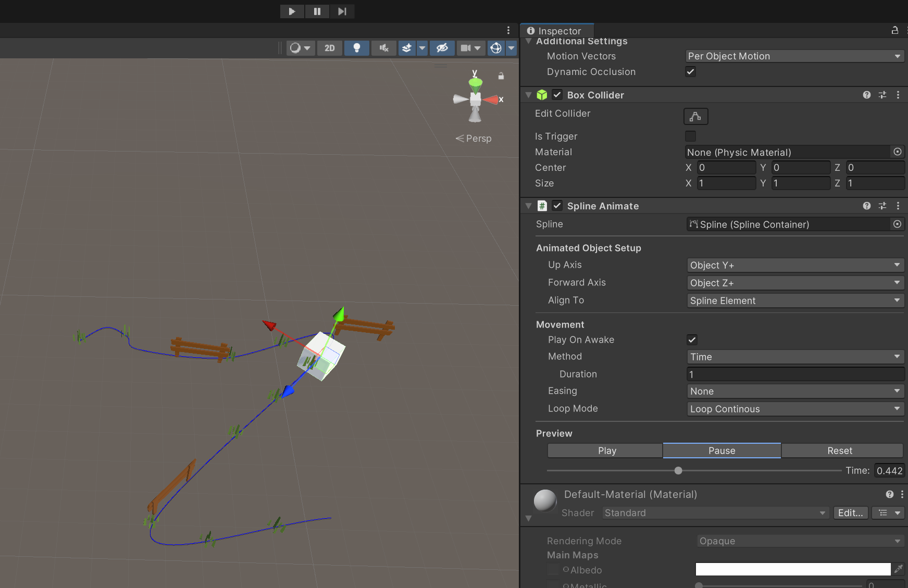Open Motion Vectors dropdown
908x588 pixels.
[x=794, y=56]
